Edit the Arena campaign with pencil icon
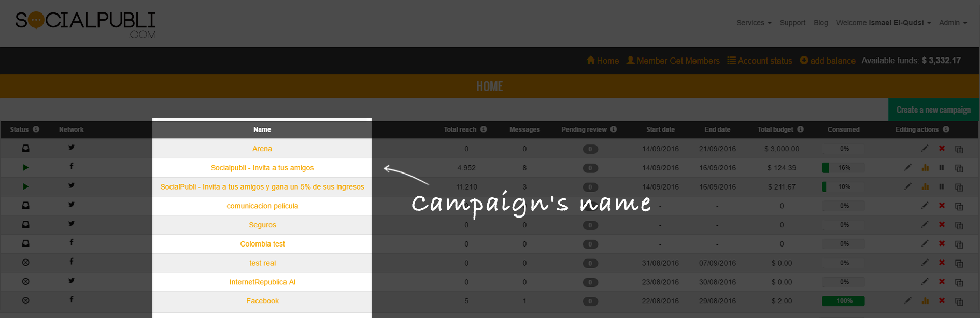Viewport: 980px width, 318px height. click(925, 149)
